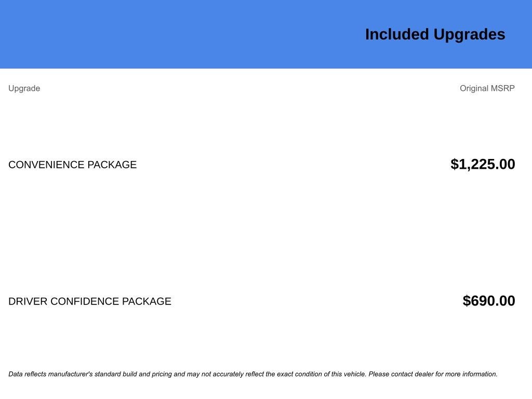
Task: Click the word 'Included' in the heading
Action: pos(397,35)
